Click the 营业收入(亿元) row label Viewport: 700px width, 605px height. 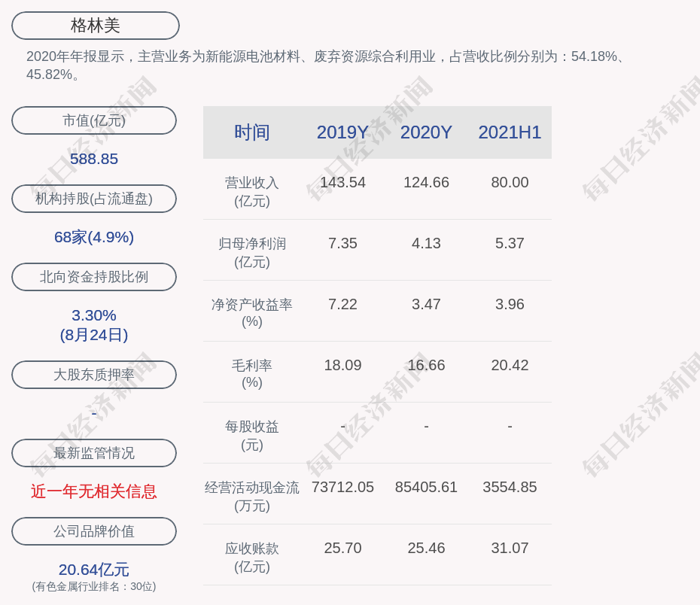(x=252, y=192)
